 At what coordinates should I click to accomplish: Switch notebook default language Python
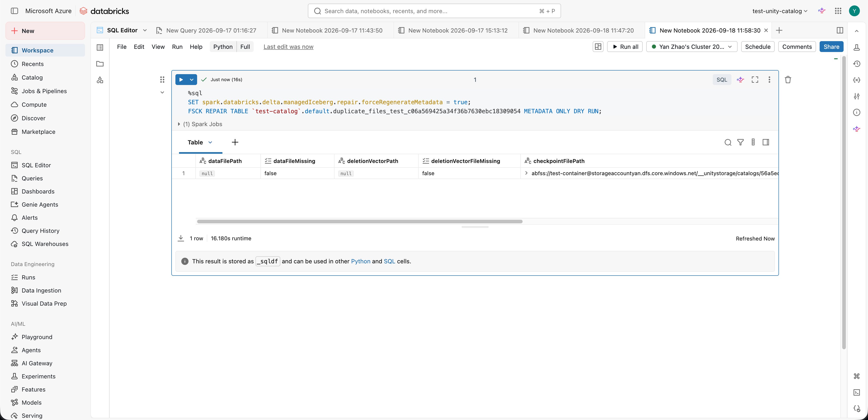pyautogui.click(x=223, y=47)
